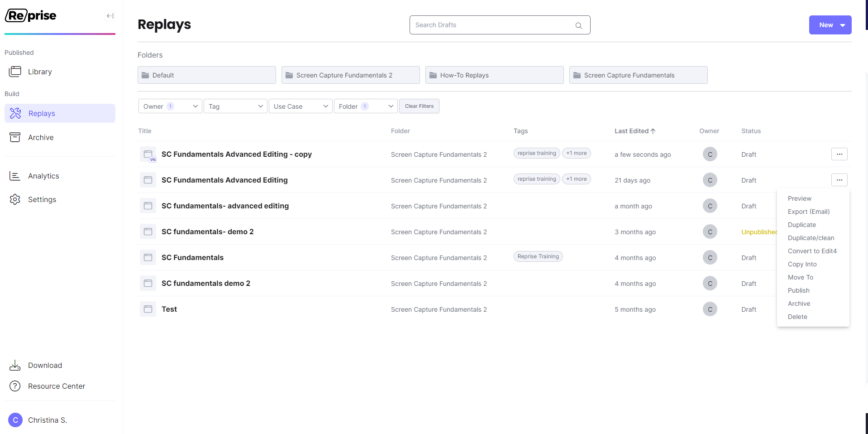Open the New button dropdown arrow
Screen dimensions: 868x434
[x=842, y=25]
